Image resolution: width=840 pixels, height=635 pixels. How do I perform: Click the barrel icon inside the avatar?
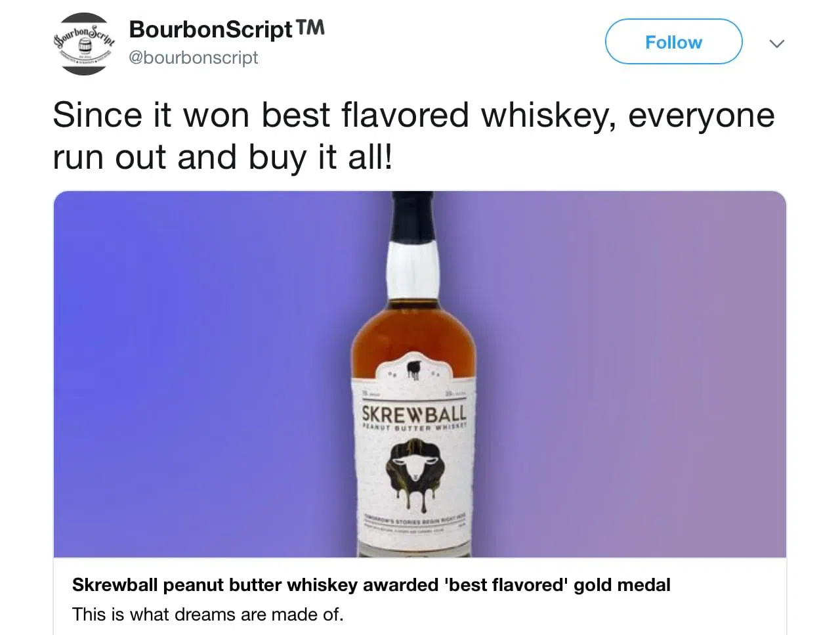(85, 46)
